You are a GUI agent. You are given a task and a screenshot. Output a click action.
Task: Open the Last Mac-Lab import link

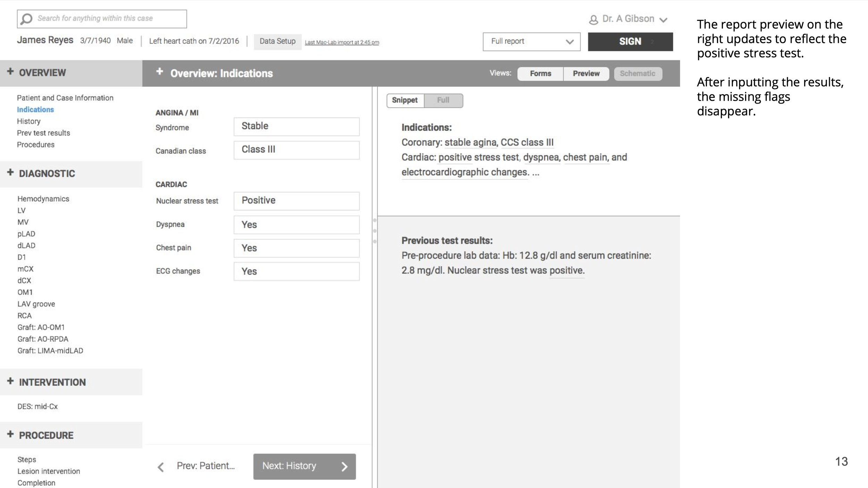pyautogui.click(x=342, y=42)
